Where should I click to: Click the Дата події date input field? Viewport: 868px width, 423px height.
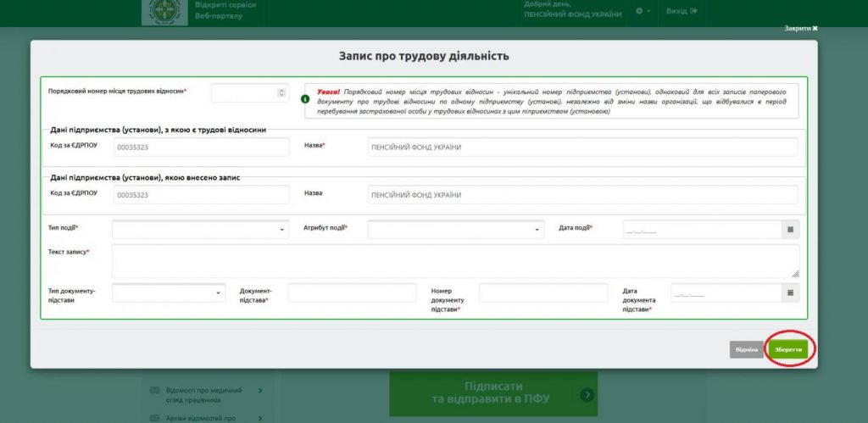[x=700, y=230]
